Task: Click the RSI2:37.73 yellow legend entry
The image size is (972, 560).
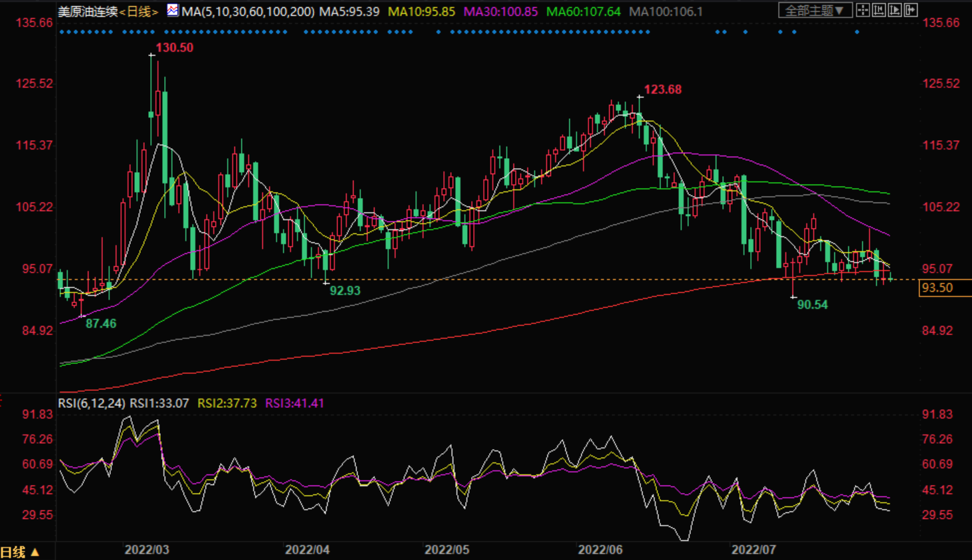Action: [x=227, y=403]
